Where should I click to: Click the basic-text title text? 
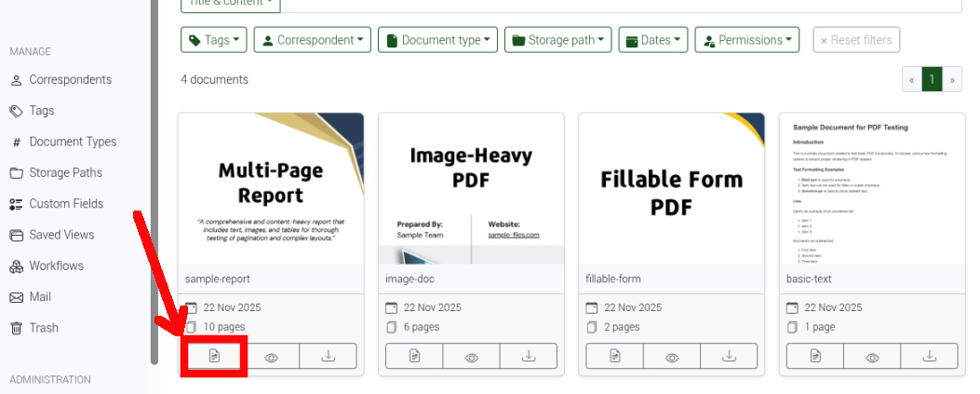tap(809, 279)
